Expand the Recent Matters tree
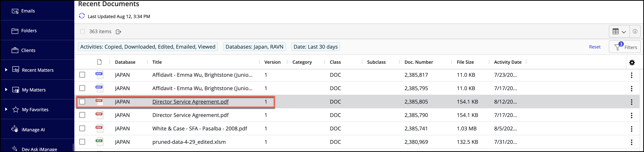The height and width of the screenshot is (152, 644). [6, 70]
